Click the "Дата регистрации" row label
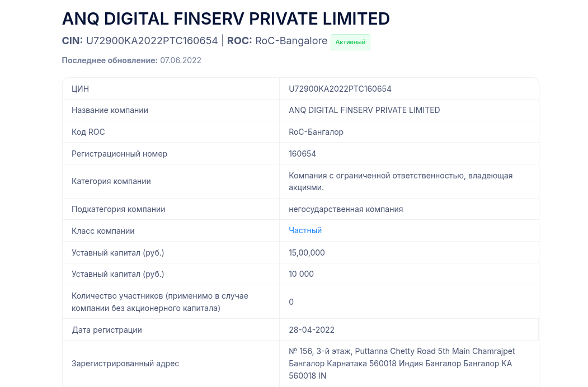The height and width of the screenshot is (387, 588). pos(107,330)
